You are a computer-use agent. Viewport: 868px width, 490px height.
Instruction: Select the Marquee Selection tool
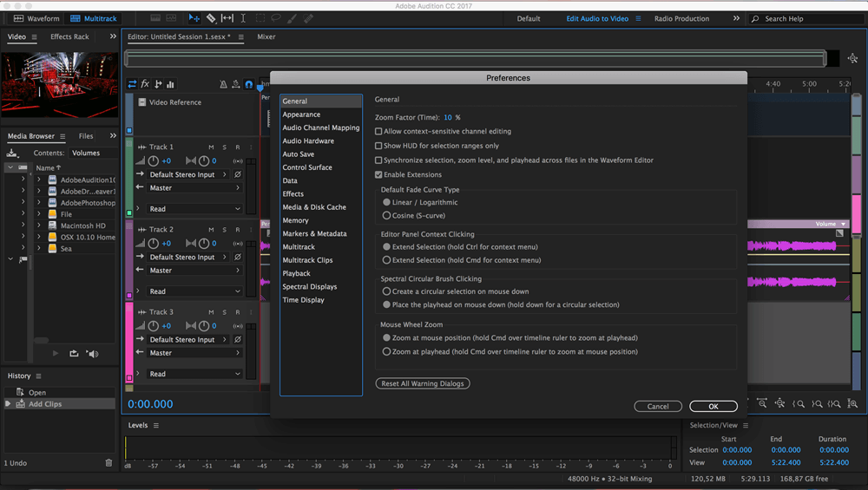click(260, 18)
